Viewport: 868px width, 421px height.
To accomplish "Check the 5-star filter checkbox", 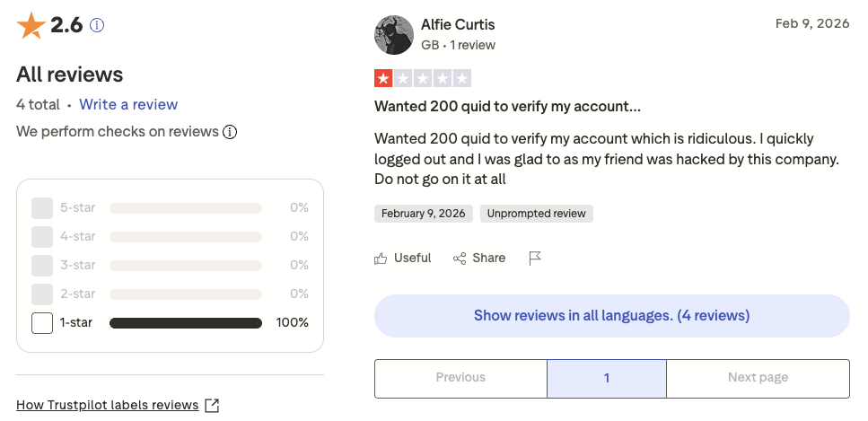I will pyautogui.click(x=42, y=208).
